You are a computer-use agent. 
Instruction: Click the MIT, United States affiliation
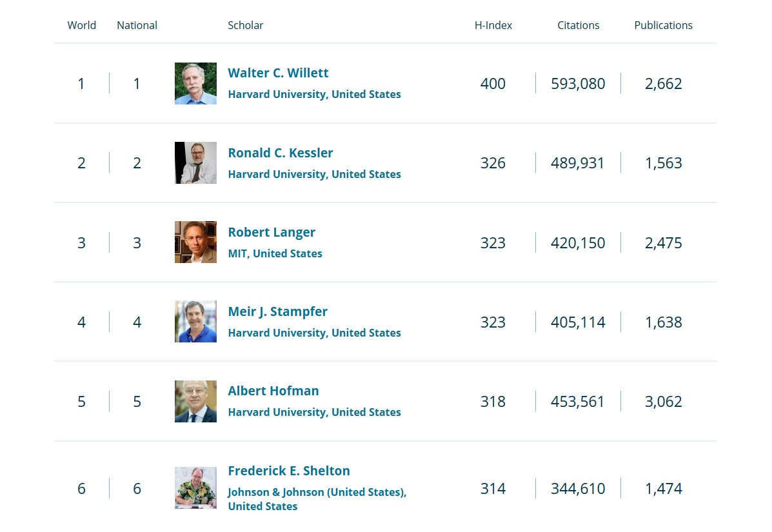coord(275,253)
